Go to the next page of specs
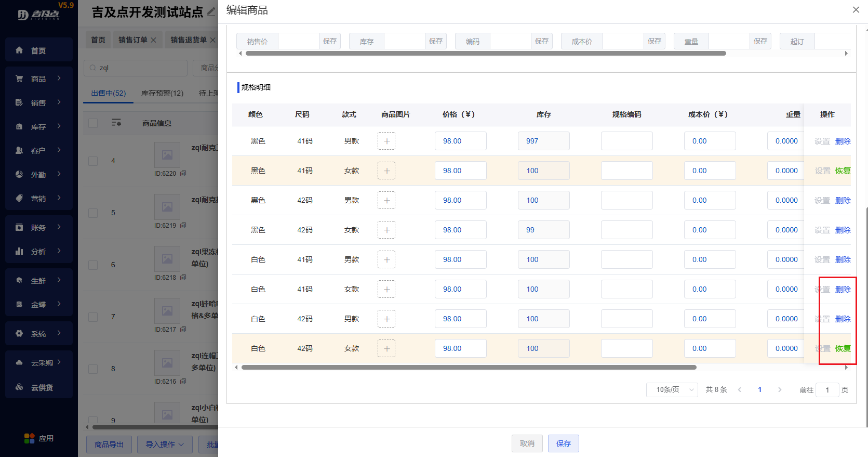 point(780,390)
